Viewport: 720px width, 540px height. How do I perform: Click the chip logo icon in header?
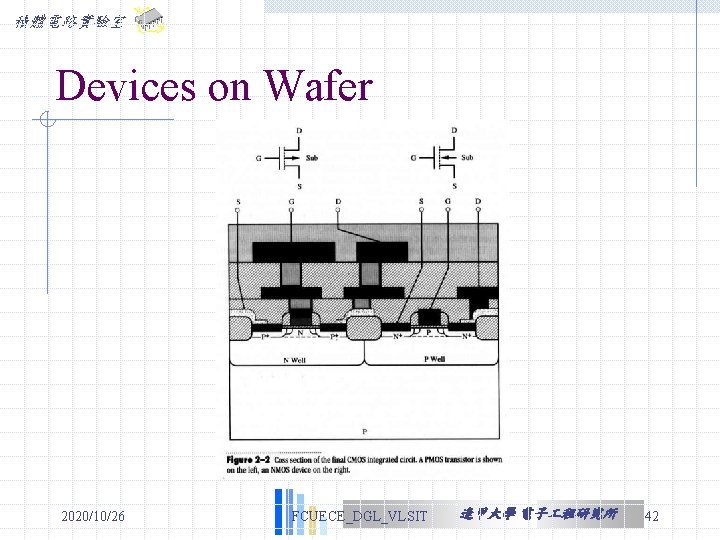pos(150,20)
